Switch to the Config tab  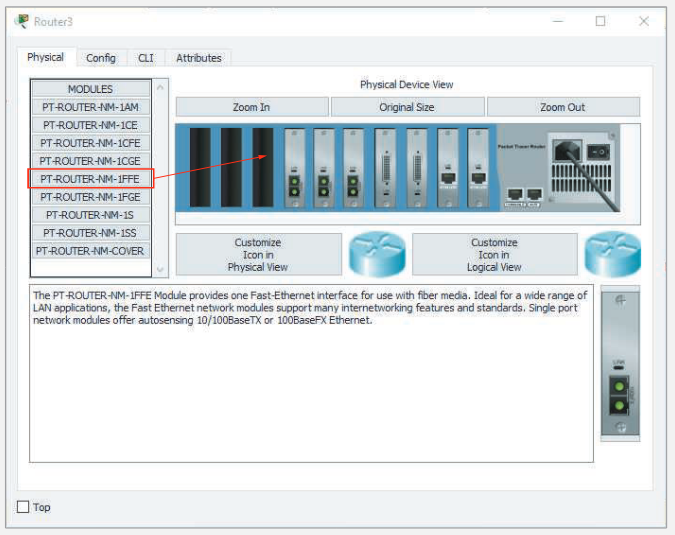coord(100,58)
